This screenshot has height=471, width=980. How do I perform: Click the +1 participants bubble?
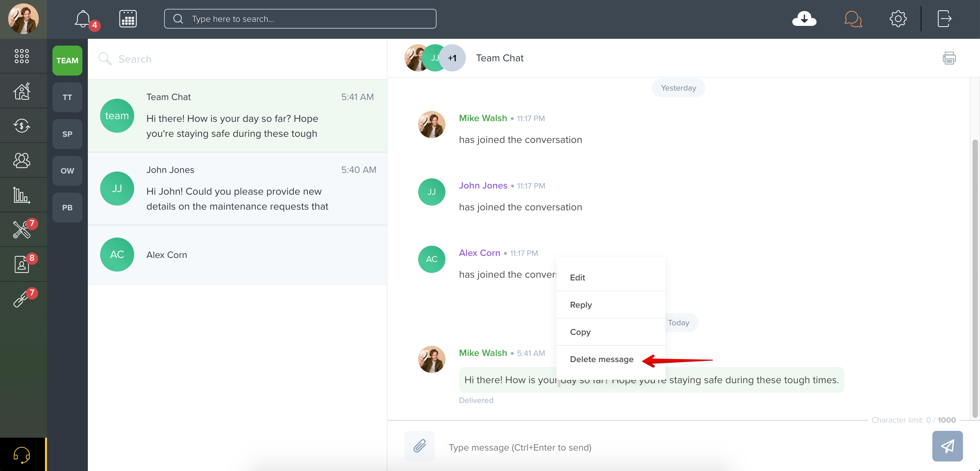coord(452,58)
